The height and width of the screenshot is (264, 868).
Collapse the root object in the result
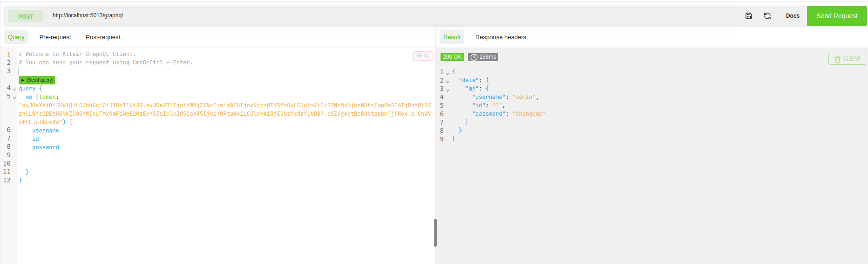tap(448, 73)
